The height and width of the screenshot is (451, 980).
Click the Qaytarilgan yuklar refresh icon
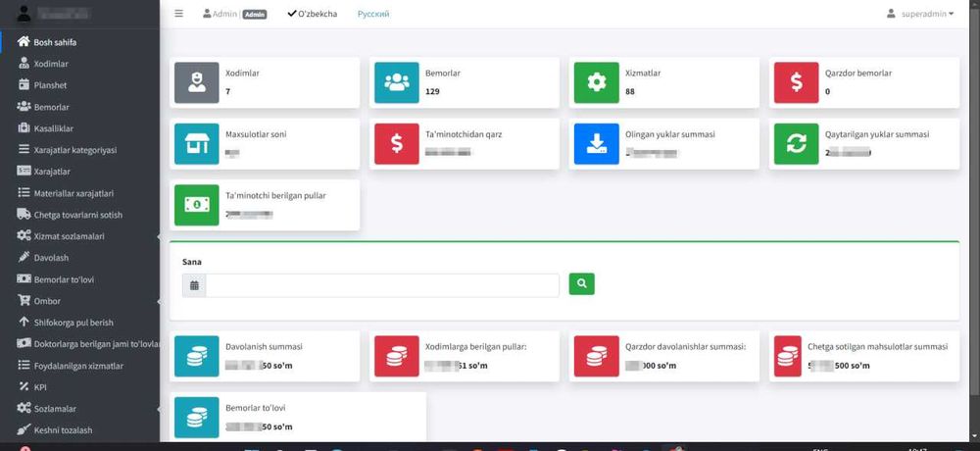click(796, 144)
